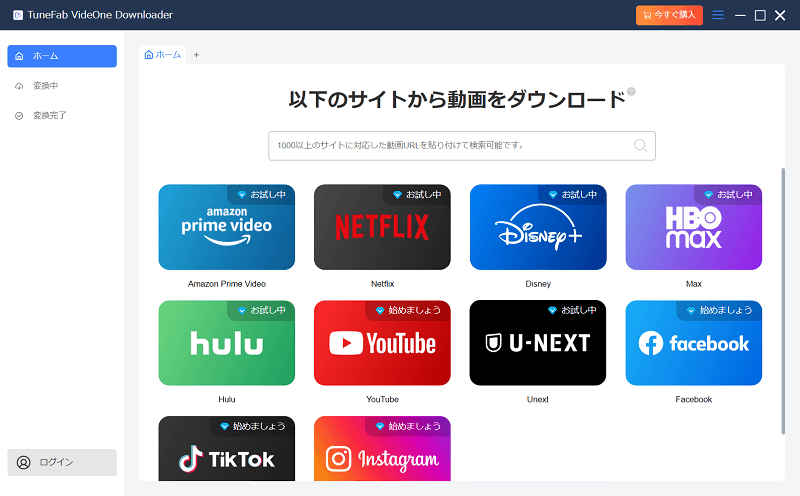Click the user avatar icon in login button
Viewport: 800px width, 496px height.
(23, 462)
